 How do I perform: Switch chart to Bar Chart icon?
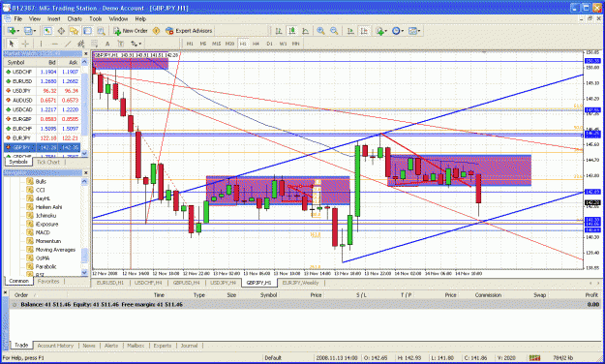279,30
